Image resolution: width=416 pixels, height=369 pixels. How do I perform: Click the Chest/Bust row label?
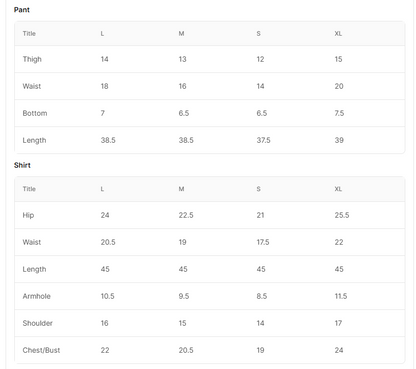[x=41, y=350]
